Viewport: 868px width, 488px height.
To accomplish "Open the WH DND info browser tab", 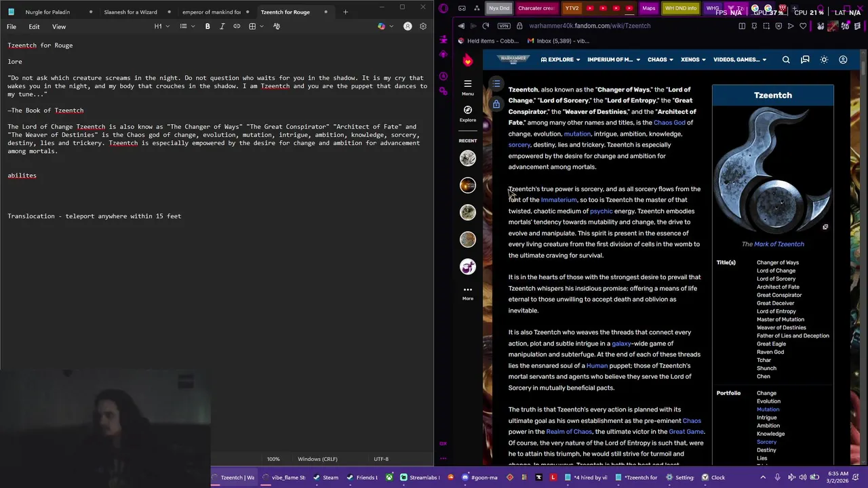I will click(x=681, y=8).
